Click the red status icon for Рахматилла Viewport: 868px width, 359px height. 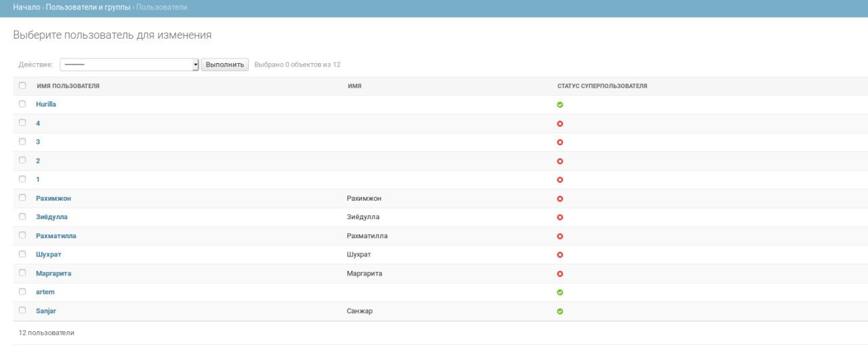pos(560,236)
